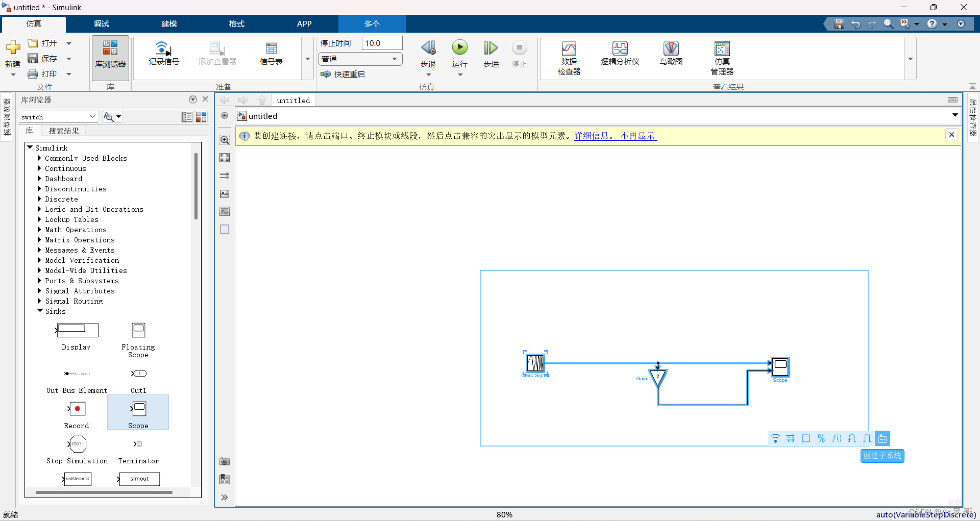This screenshot has width=980, height=521.
Task: Expand the Signal Routing node
Action: point(39,301)
